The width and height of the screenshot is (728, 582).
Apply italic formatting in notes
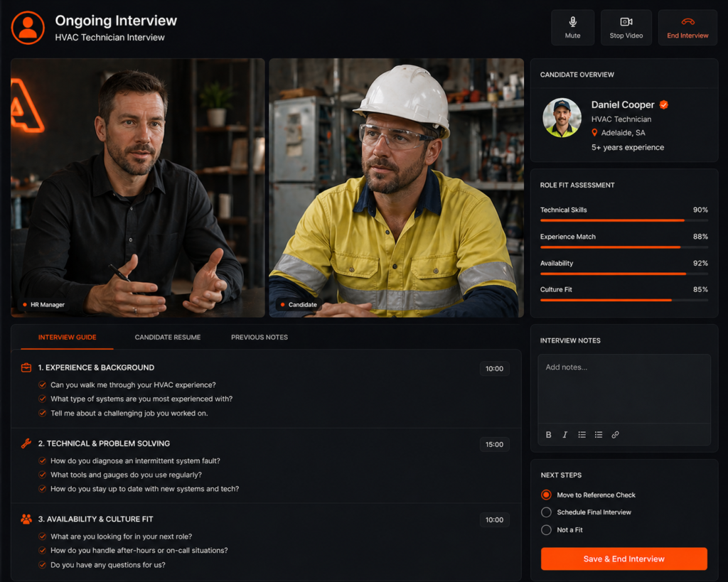pos(565,435)
